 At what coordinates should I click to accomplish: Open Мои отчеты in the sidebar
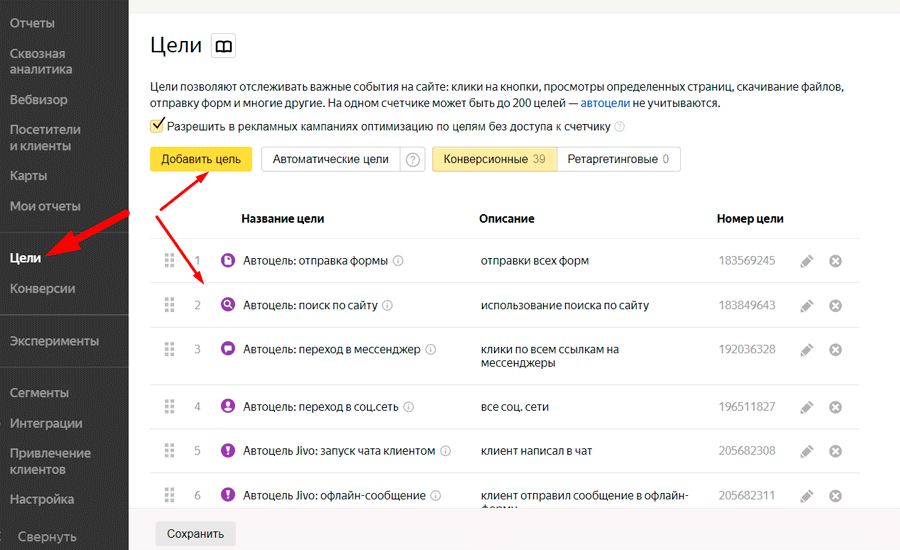point(45,207)
